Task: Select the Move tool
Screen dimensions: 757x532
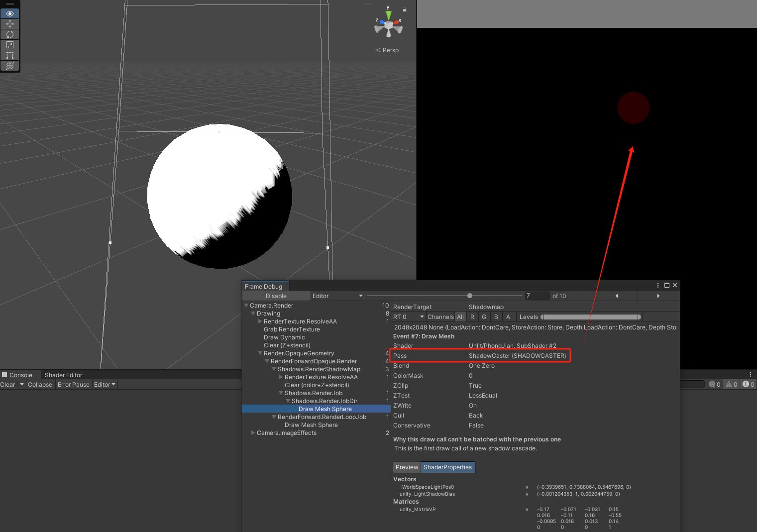Action: pyautogui.click(x=10, y=24)
